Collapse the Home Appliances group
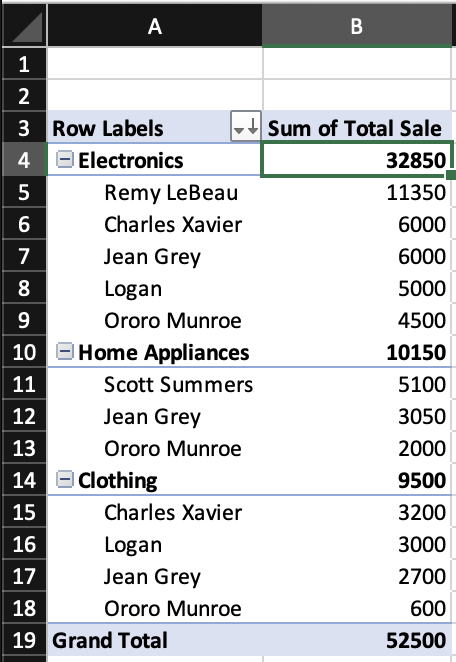456x662 pixels. (x=65, y=351)
